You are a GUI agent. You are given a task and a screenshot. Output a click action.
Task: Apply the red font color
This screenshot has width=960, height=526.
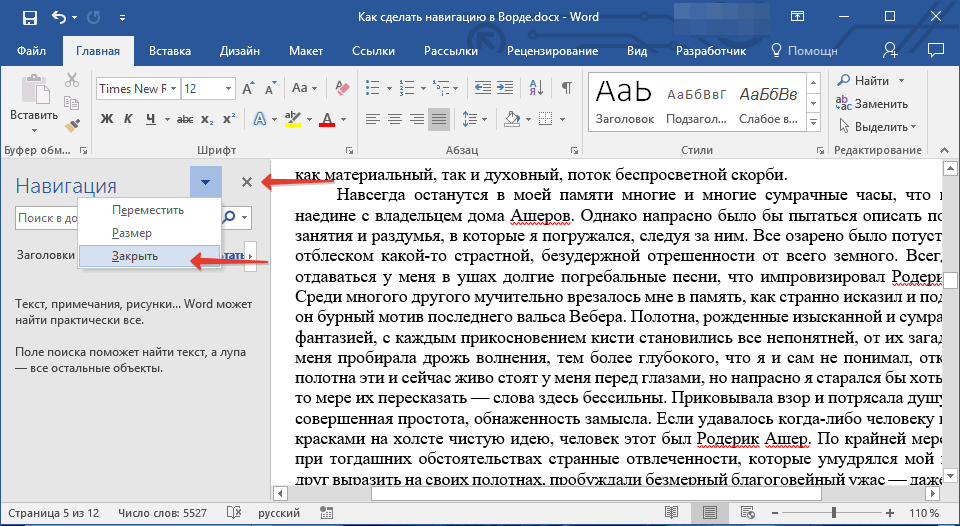[x=327, y=119]
